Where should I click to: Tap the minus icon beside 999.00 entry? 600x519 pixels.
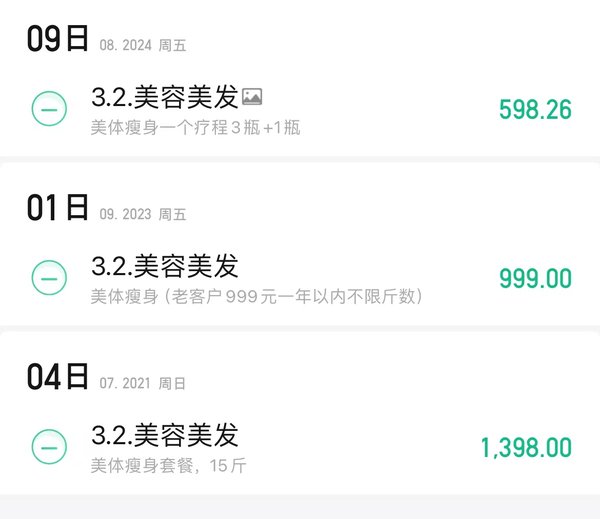click(x=49, y=278)
